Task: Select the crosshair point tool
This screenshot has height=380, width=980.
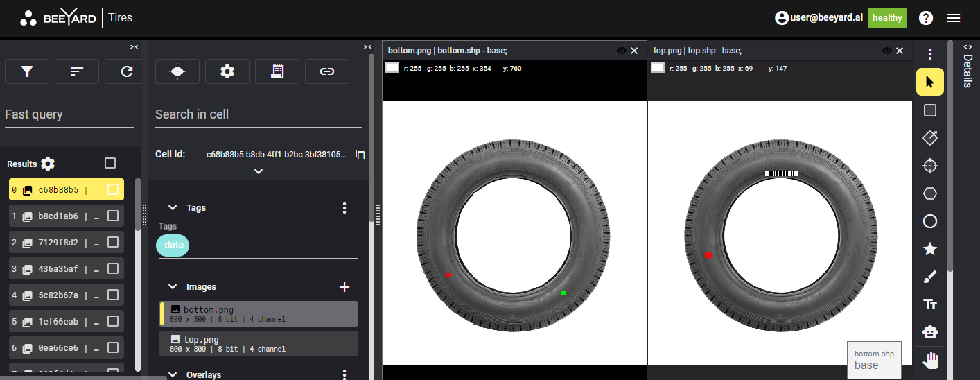Action: [x=930, y=166]
